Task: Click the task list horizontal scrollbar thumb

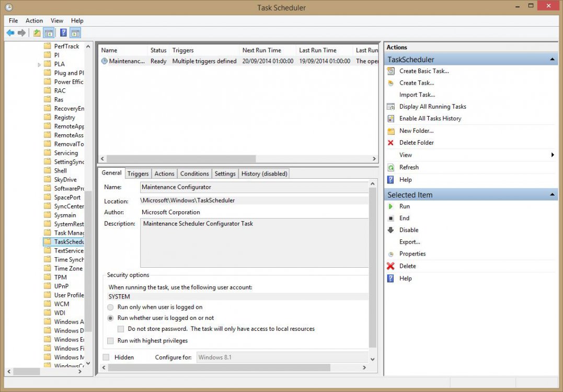Action: (181, 159)
